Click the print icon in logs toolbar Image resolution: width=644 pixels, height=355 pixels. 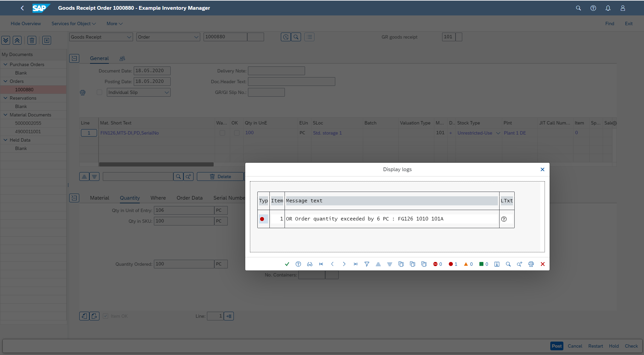pos(531,264)
